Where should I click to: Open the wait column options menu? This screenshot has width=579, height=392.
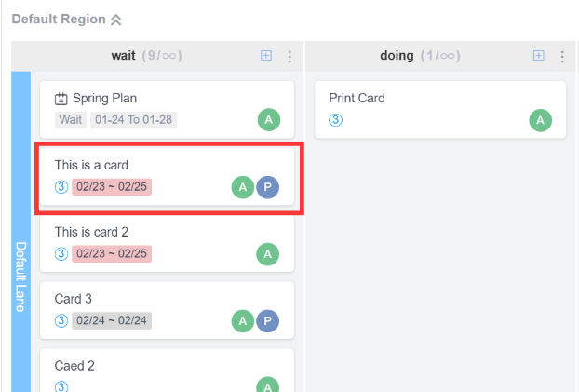289,56
